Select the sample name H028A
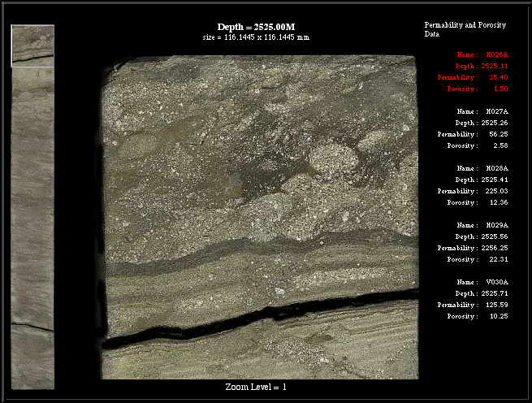This screenshot has height=403, width=532. point(497,168)
